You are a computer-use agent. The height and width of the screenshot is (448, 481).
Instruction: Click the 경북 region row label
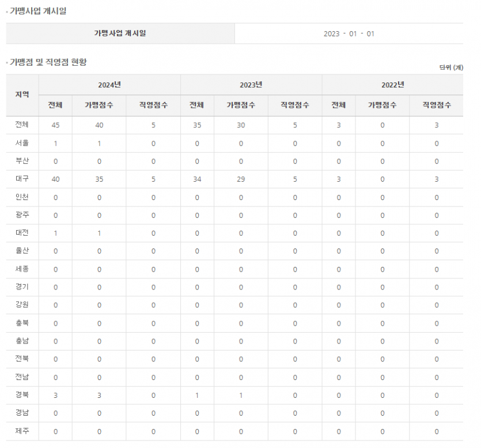click(22, 395)
